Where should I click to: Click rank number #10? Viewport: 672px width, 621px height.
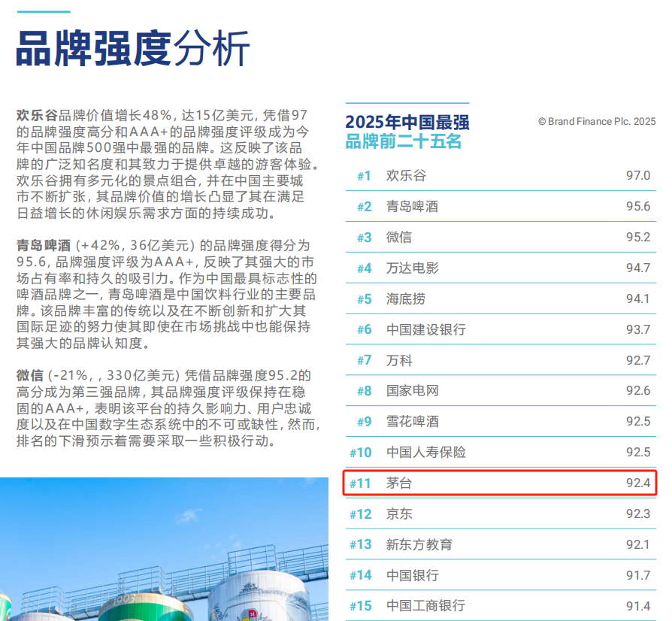tap(360, 453)
